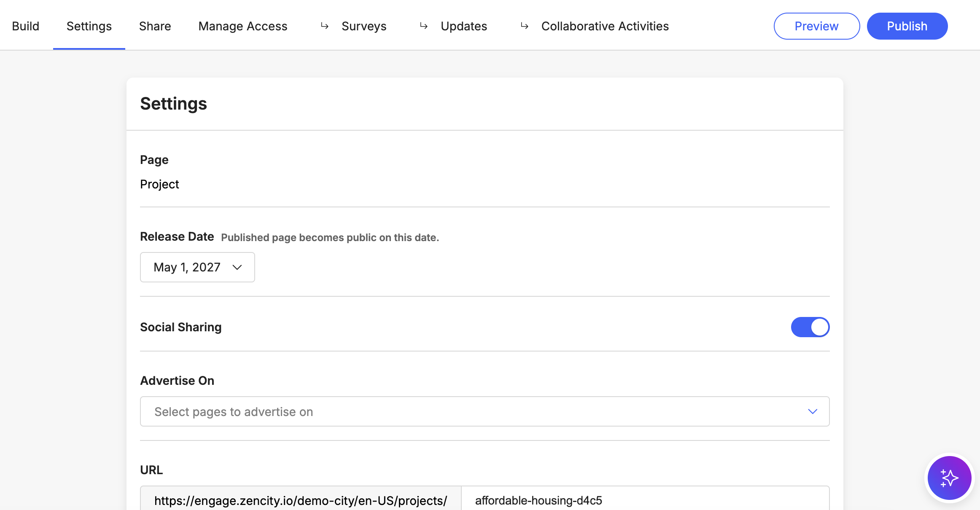
Task: Click the AI sparkle assistant button
Action: point(949,478)
